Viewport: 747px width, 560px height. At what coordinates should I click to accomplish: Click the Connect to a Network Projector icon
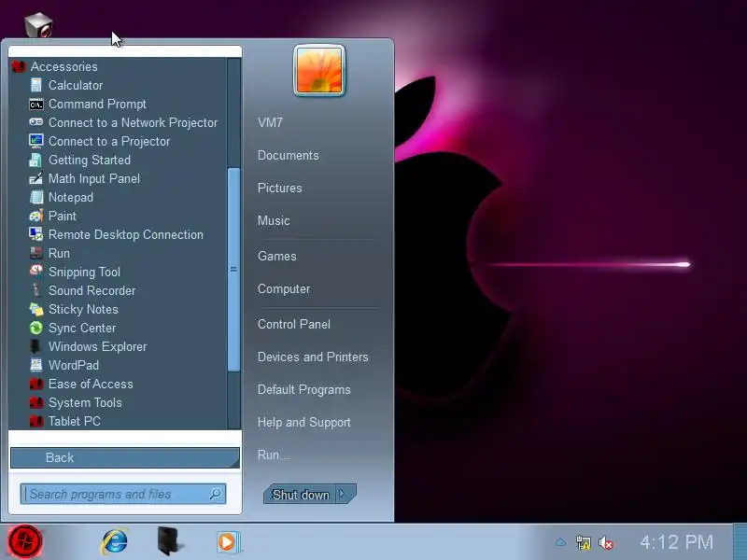point(36,122)
